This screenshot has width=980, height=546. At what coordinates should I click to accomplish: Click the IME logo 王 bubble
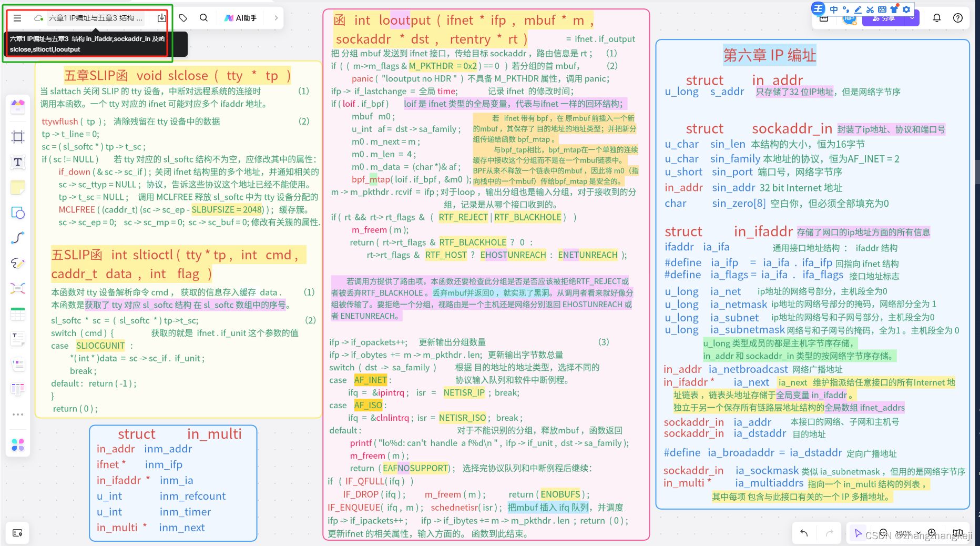(x=818, y=8)
